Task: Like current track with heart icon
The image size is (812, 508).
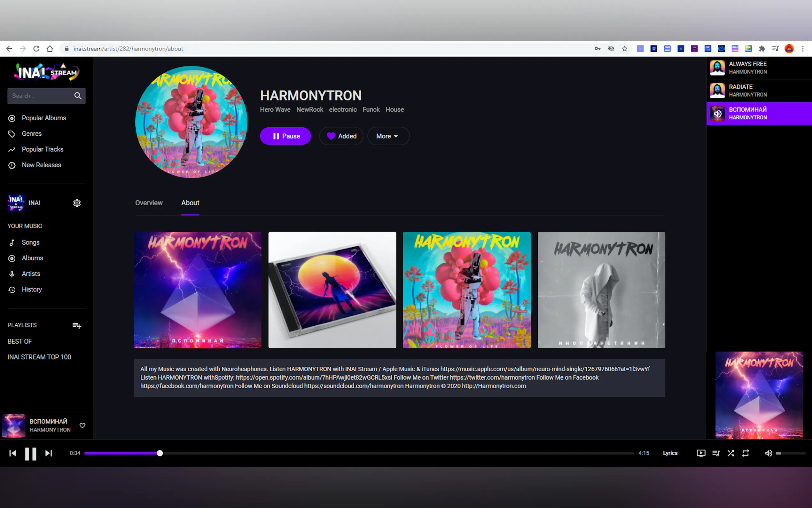Action: click(x=82, y=425)
